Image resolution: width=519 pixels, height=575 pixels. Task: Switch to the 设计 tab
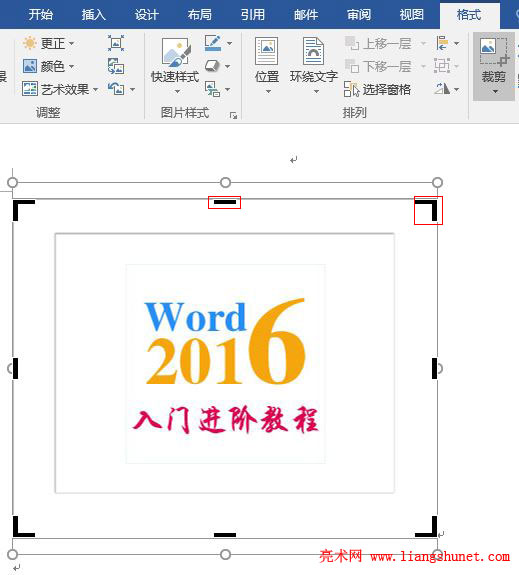(146, 14)
